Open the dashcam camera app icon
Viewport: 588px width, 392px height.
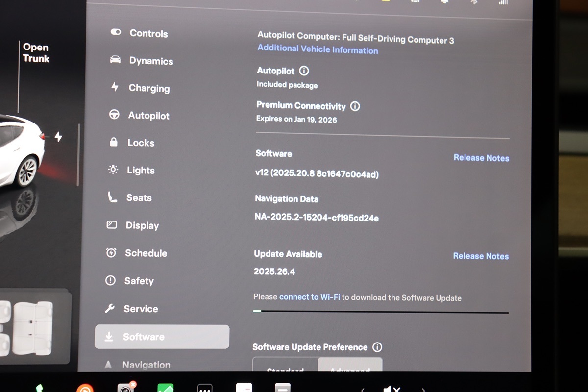126,388
